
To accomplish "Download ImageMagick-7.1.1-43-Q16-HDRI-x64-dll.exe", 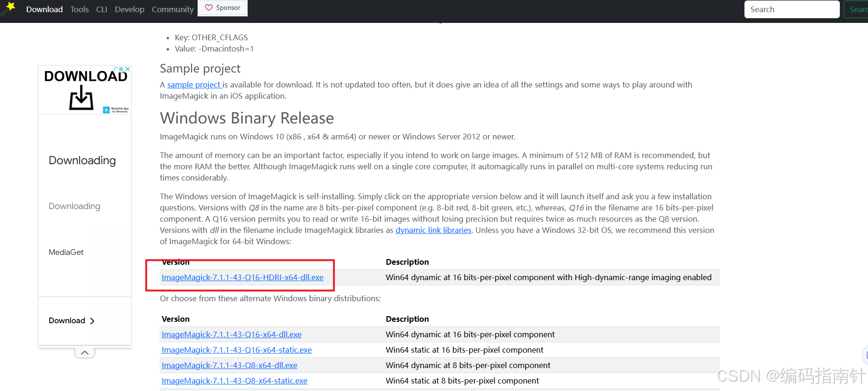I will 243,277.
